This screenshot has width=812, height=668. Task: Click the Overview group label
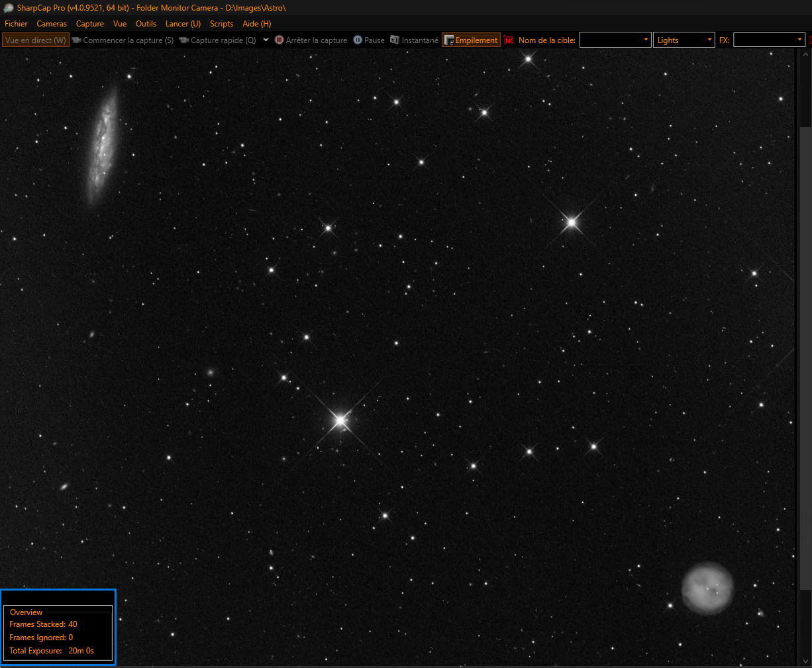pos(26,612)
